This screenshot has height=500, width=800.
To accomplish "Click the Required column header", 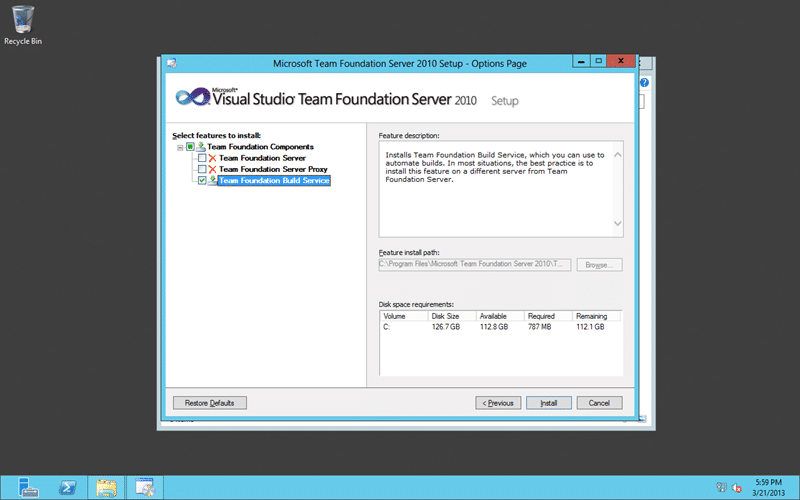I will coord(548,316).
